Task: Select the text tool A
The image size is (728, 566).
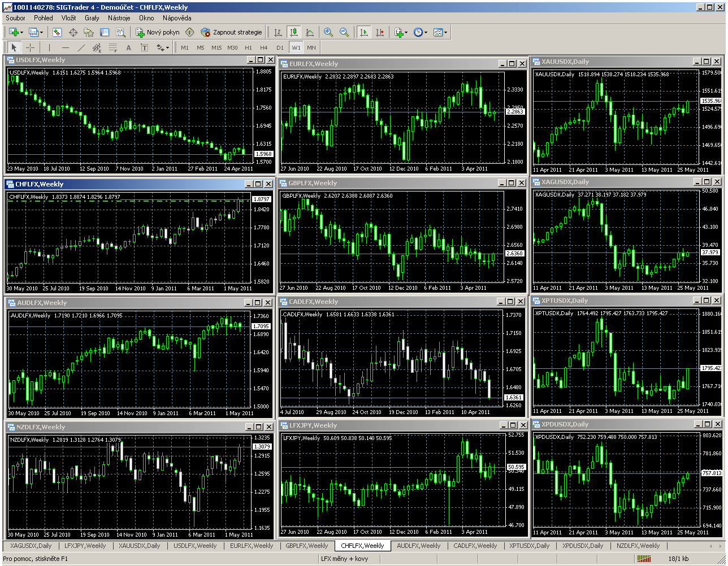Action: coord(128,47)
